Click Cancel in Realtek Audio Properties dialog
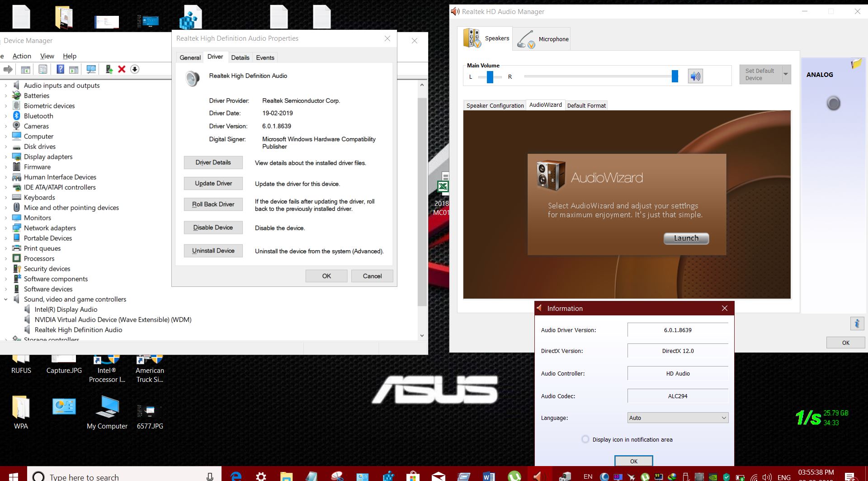 tap(372, 276)
